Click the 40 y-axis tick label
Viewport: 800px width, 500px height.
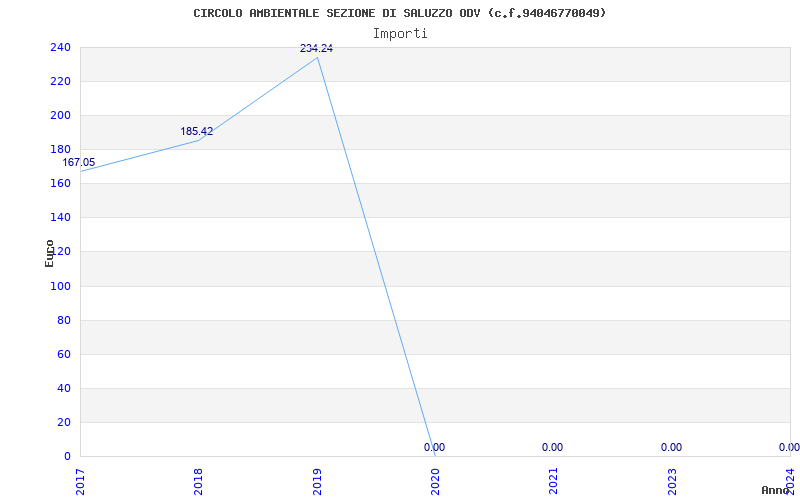point(64,388)
